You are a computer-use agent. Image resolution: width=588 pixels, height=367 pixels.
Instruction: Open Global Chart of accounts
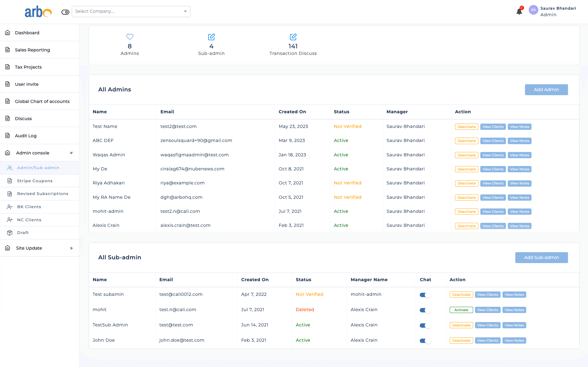(39, 101)
